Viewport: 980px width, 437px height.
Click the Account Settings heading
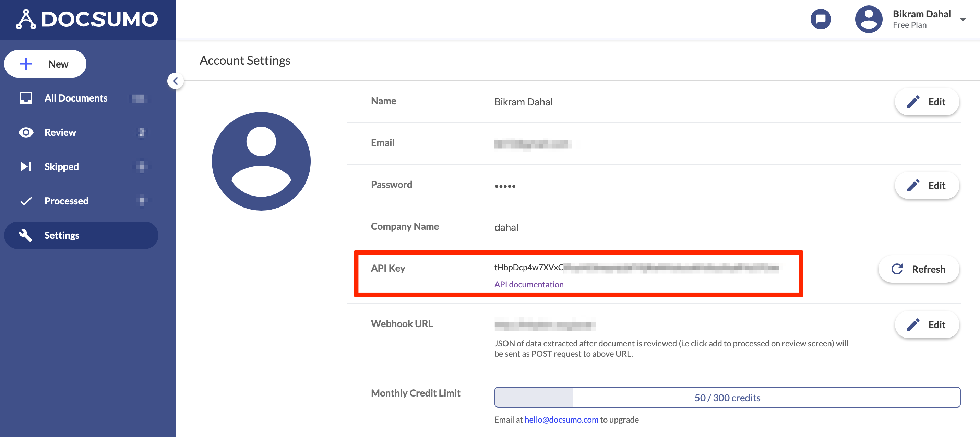(x=245, y=60)
